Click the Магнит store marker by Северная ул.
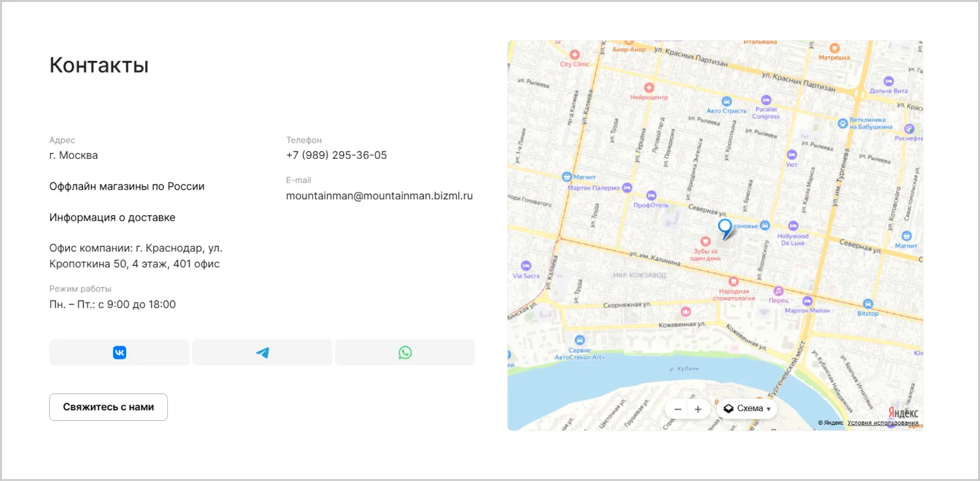 pyautogui.click(x=907, y=236)
